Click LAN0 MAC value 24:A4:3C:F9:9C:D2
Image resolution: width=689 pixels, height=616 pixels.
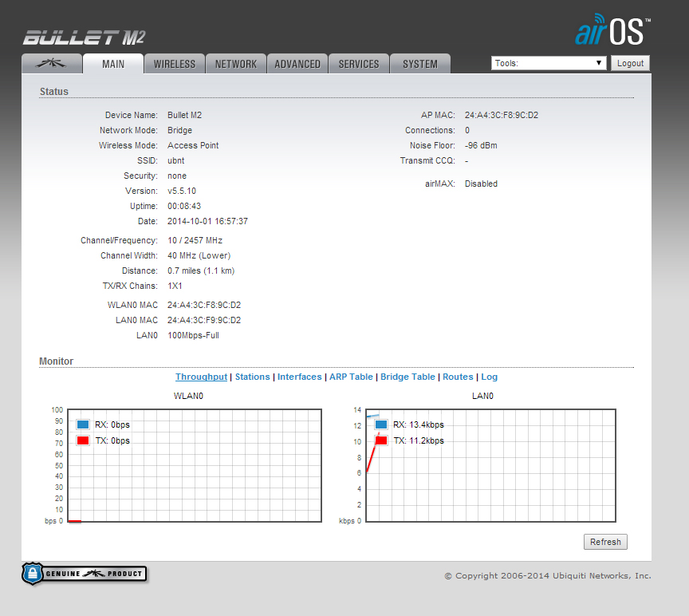pyautogui.click(x=204, y=320)
